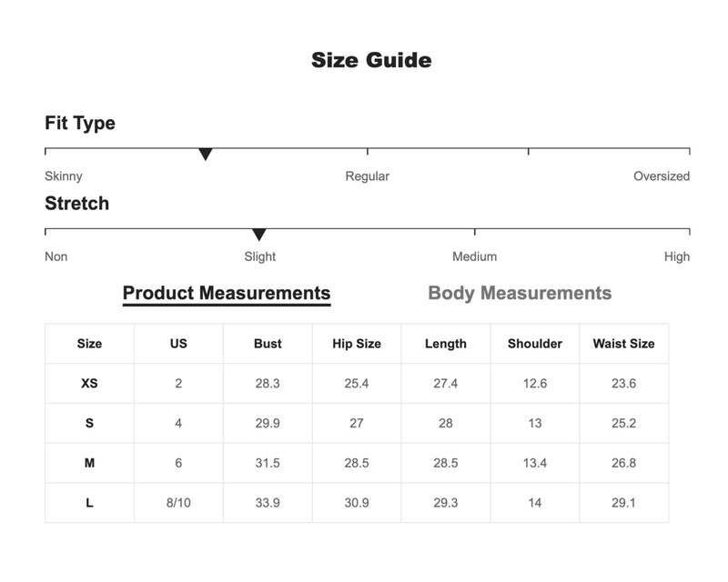The width and height of the screenshot is (728, 582).
Task: Click the Waist Size column header
Action: click(623, 344)
